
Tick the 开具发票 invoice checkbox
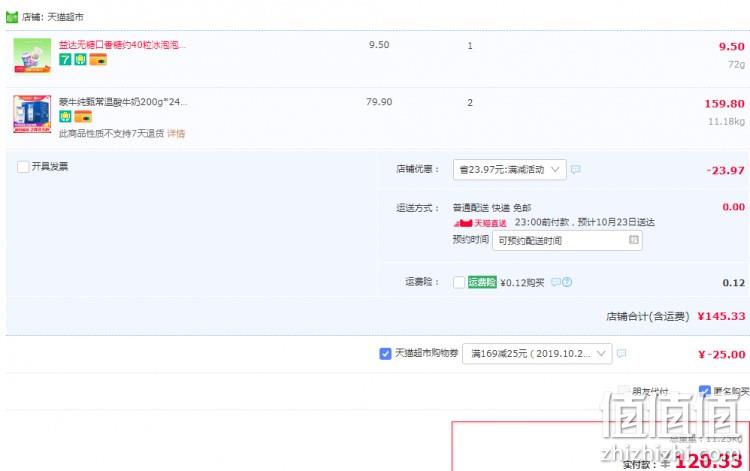23,167
